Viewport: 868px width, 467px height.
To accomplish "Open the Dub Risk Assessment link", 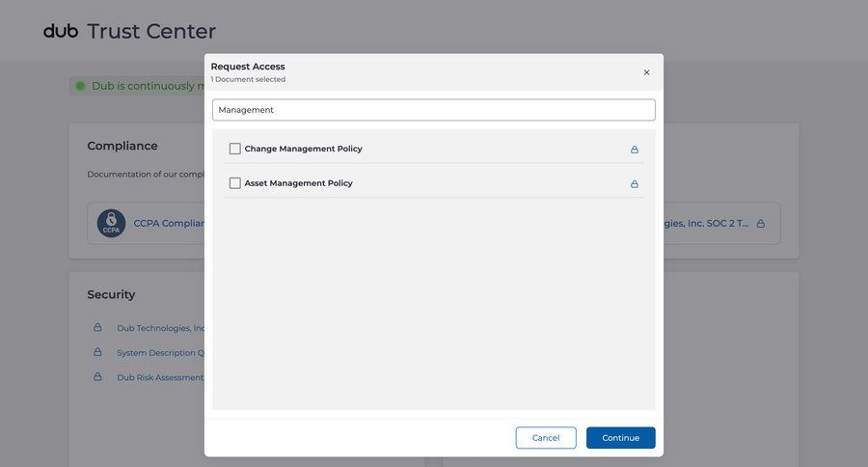I will click(160, 377).
